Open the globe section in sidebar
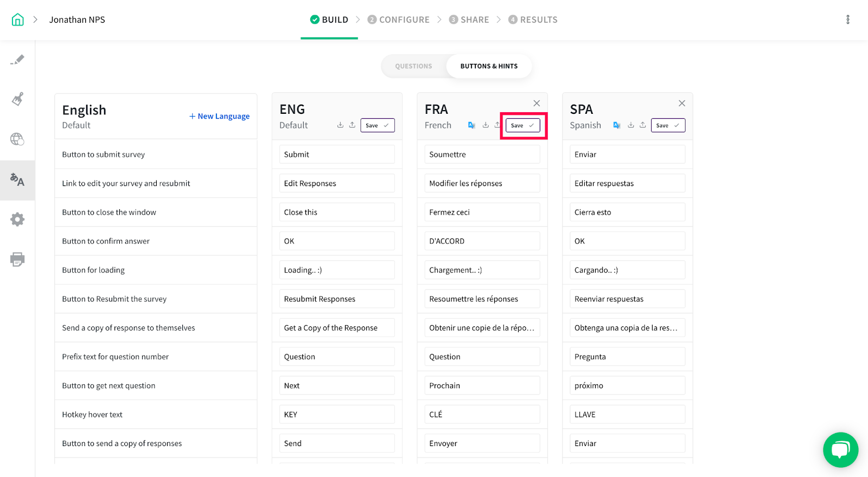This screenshot has width=868, height=477. 17,139
